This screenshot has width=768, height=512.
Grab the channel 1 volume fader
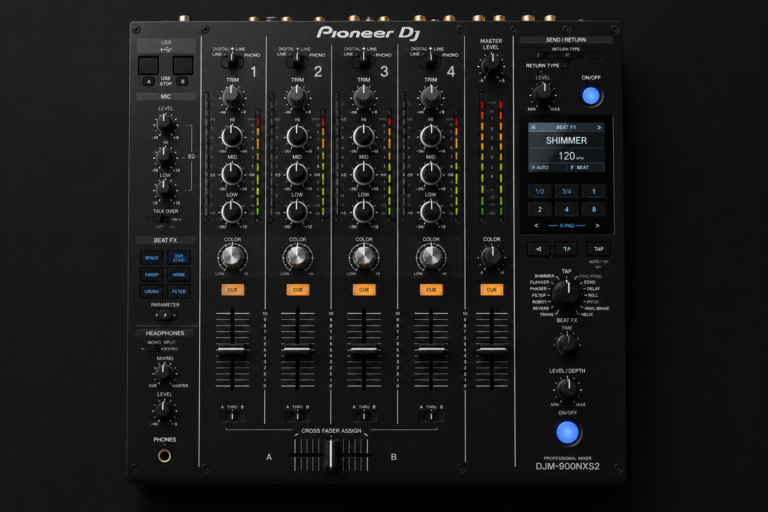232,350
